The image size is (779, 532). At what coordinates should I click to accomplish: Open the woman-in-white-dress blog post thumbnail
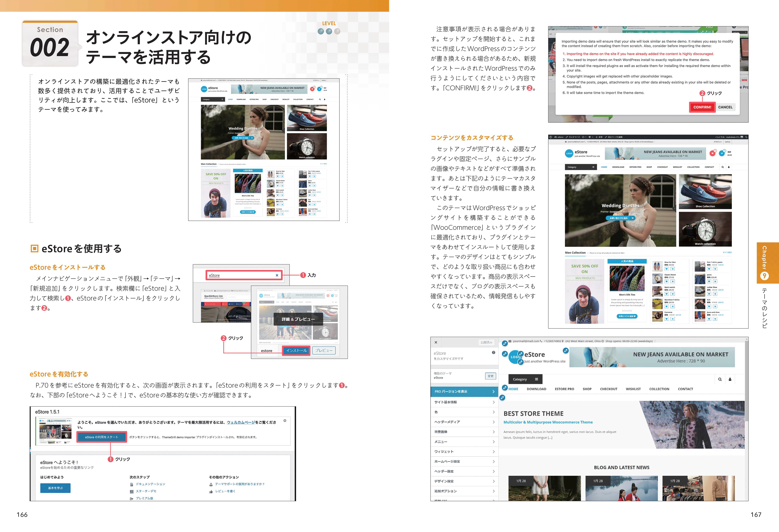click(x=544, y=488)
